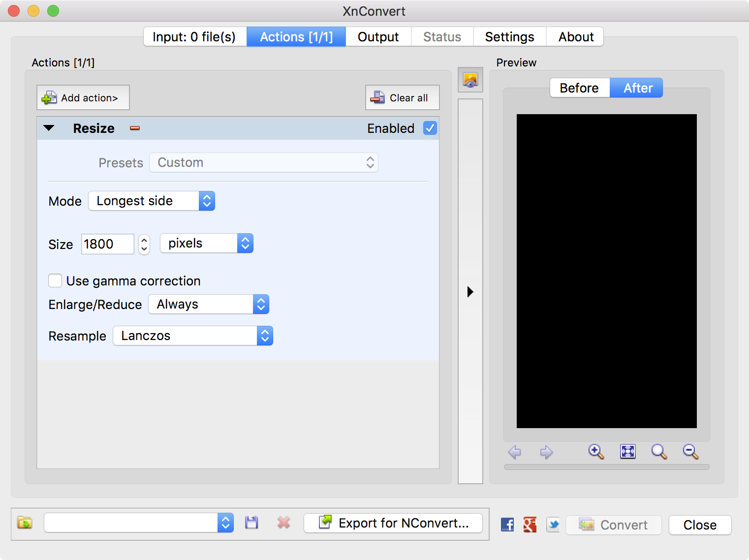
Task: Click the red X delete preset icon
Action: 283,523
